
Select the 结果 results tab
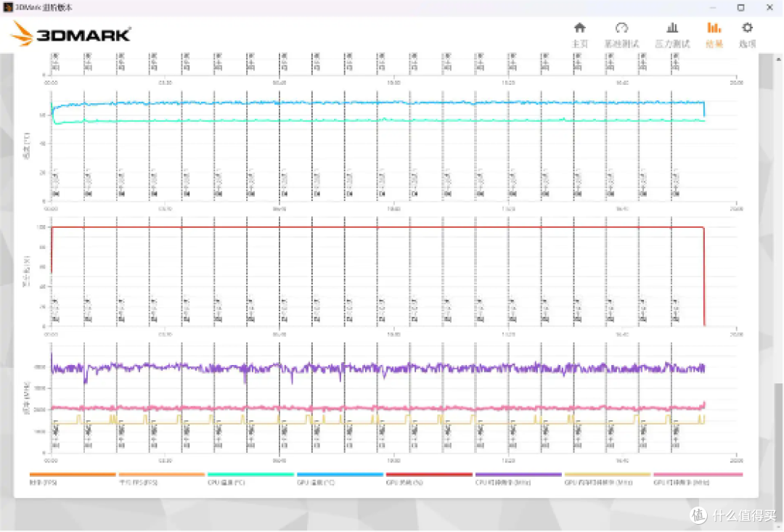click(714, 35)
